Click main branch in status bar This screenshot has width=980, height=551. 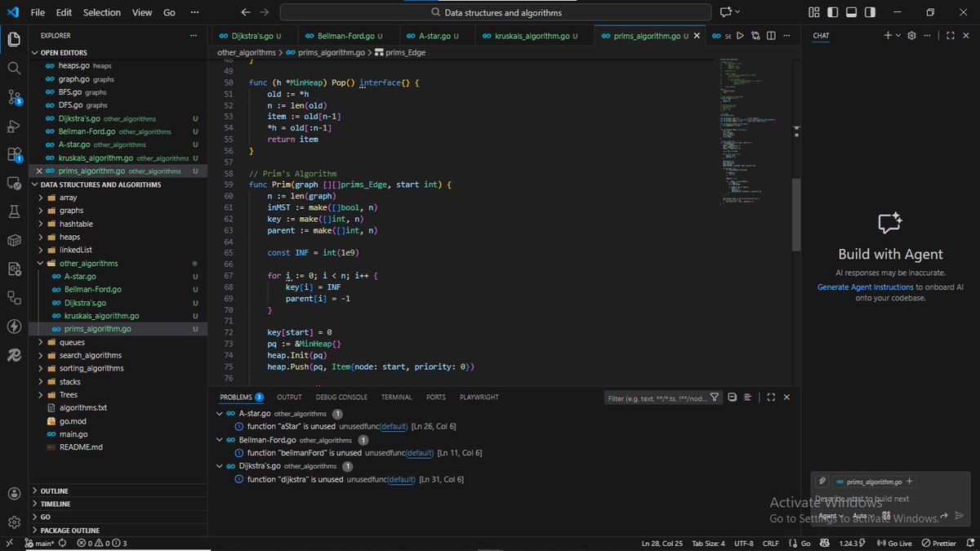tap(39, 544)
